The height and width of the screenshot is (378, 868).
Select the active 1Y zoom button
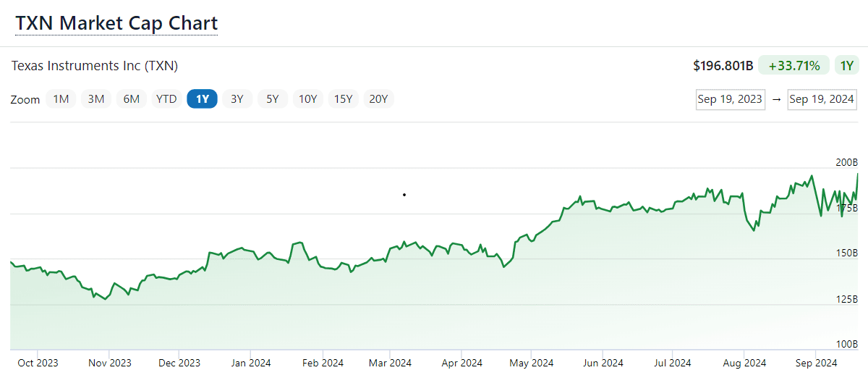202,99
